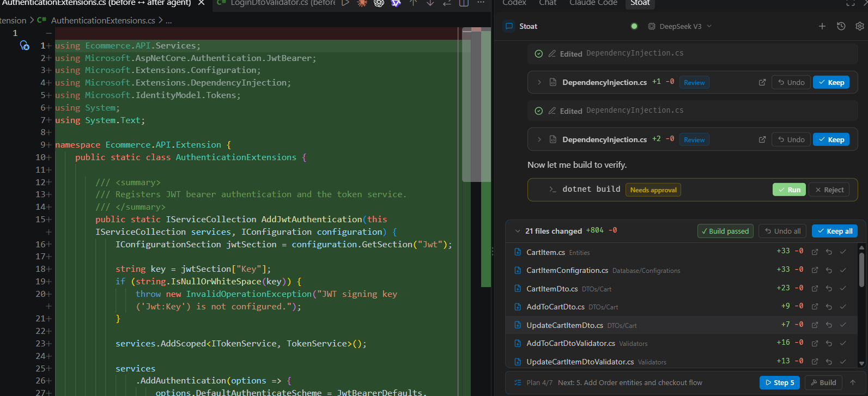This screenshot has width=868, height=396.
Task: Start a new Stoat chat with the plus icon
Action: coord(822,26)
